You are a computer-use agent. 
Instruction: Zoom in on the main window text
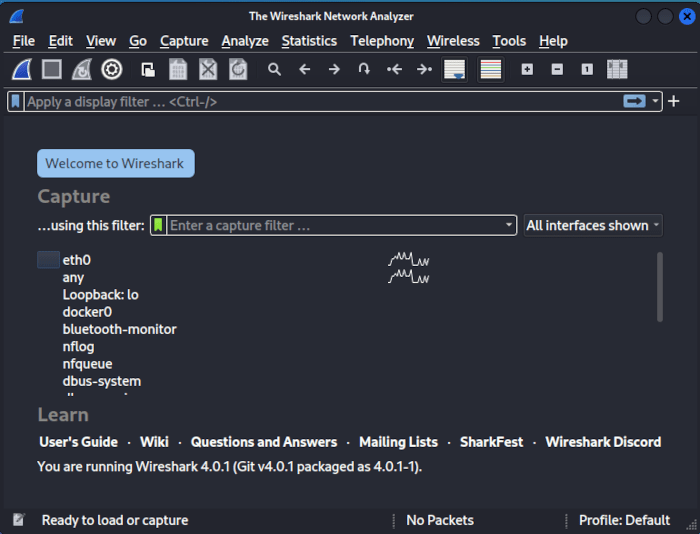[x=527, y=70]
